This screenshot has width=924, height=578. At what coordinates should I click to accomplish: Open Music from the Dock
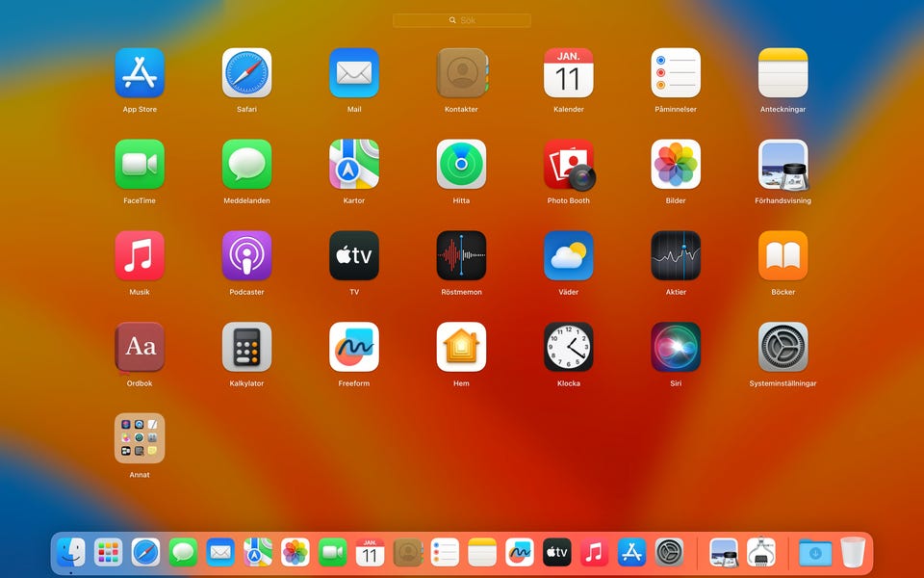(x=595, y=553)
